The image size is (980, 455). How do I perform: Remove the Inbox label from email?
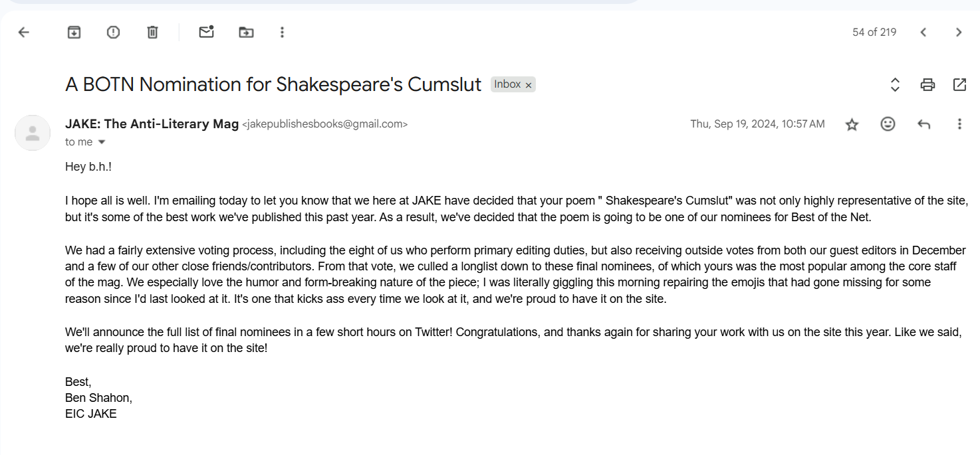(x=529, y=85)
